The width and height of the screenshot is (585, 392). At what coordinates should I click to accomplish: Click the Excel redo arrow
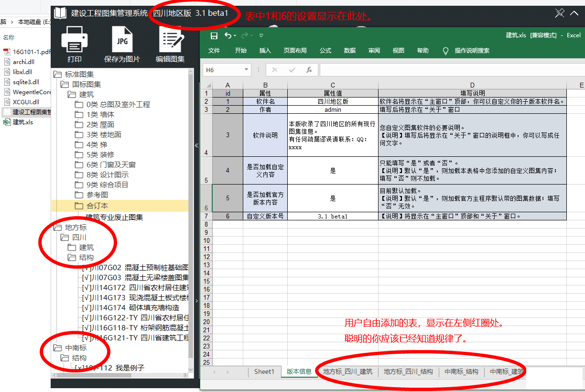click(245, 36)
